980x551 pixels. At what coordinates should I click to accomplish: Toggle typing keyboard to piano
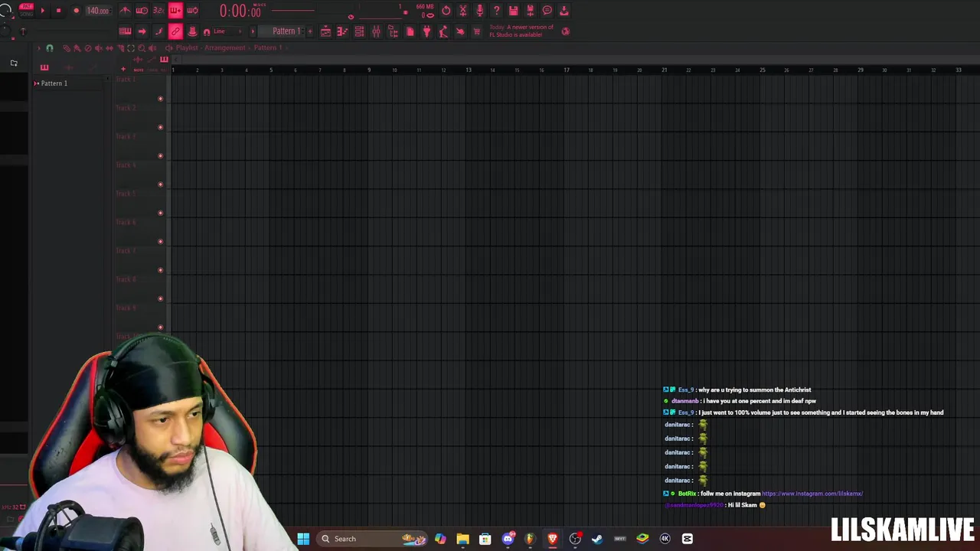[125, 31]
